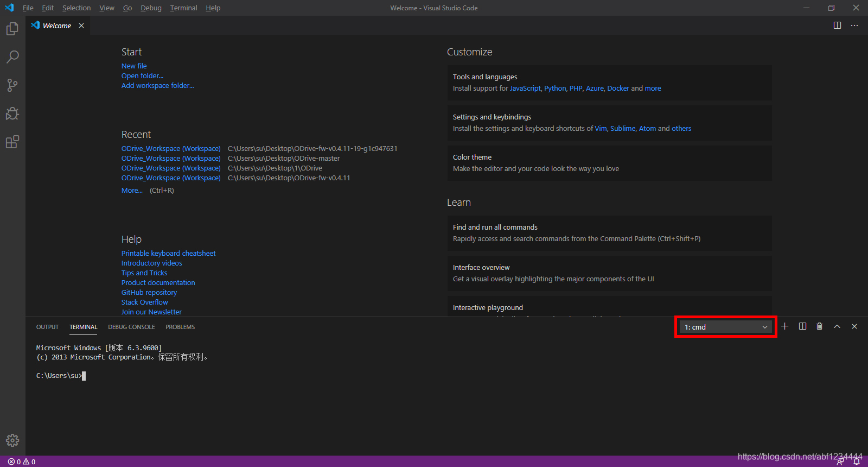Switch to the DEBUG CONSOLE tab

pyautogui.click(x=131, y=327)
